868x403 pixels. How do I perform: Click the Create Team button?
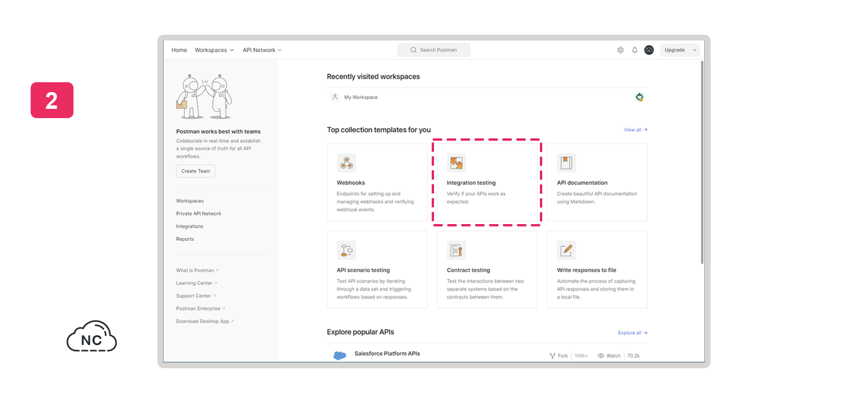(196, 171)
